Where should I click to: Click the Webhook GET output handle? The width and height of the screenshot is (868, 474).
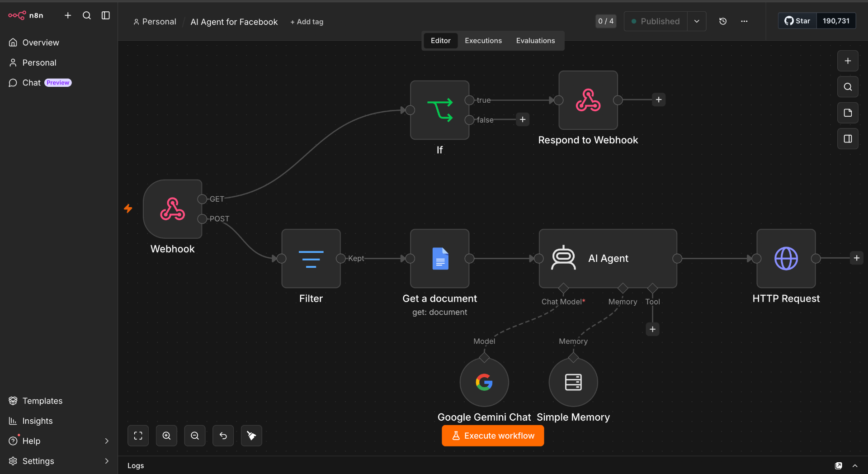(202, 199)
